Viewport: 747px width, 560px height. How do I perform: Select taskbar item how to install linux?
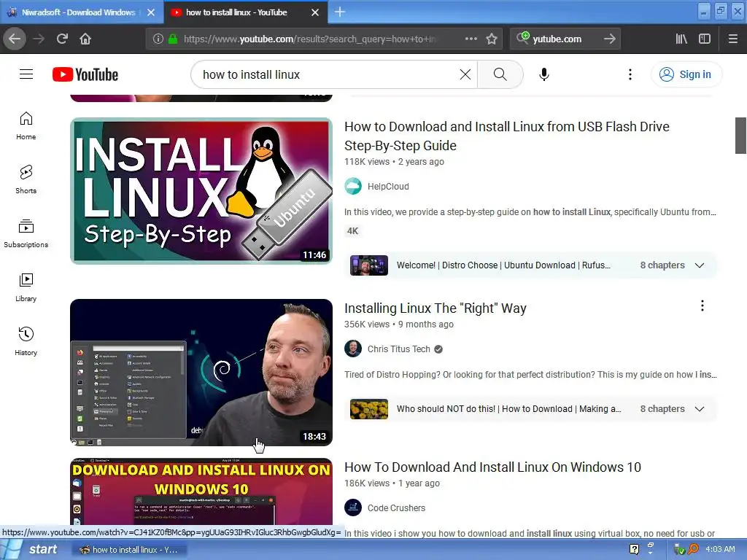(130, 550)
